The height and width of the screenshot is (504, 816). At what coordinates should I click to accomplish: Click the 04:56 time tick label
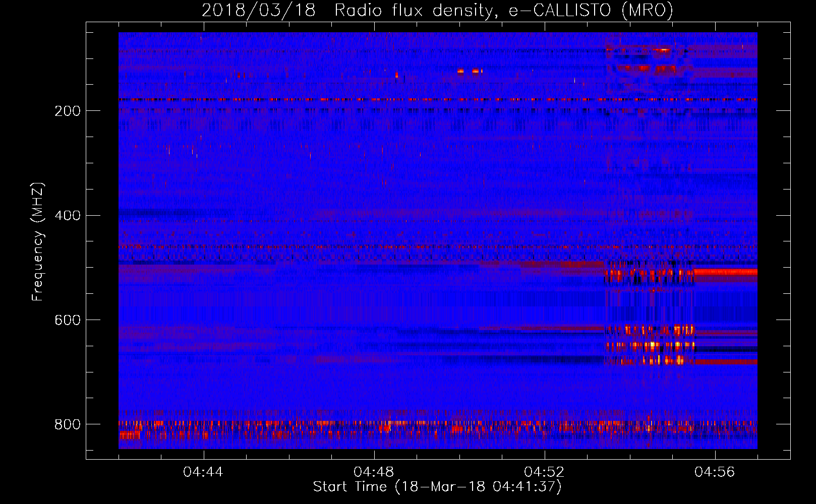coord(715,472)
